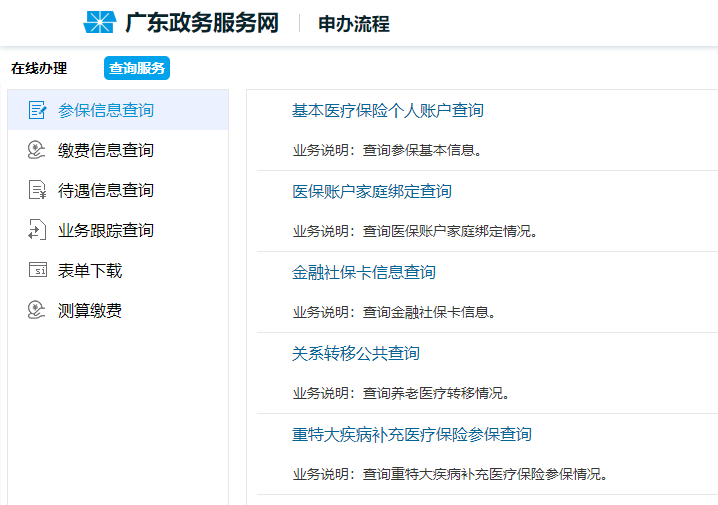Click the 广东政务服务网 site title

click(202, 23)
